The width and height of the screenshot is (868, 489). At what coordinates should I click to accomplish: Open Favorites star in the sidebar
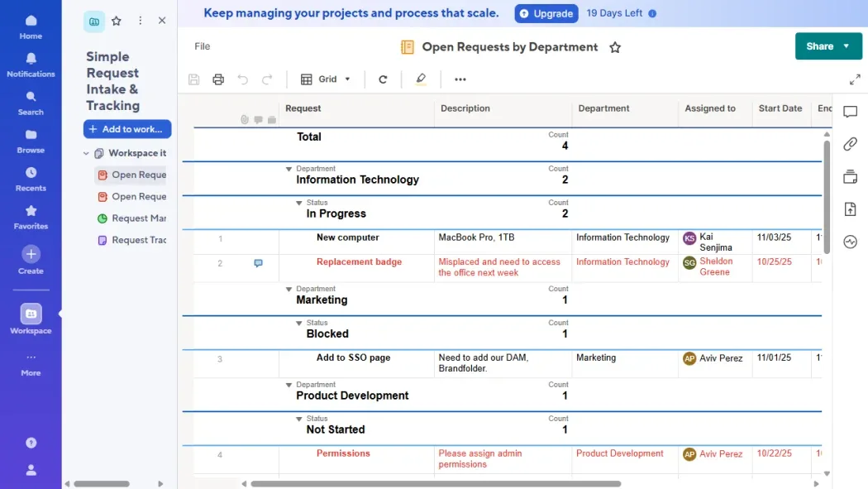click(31, 218)
